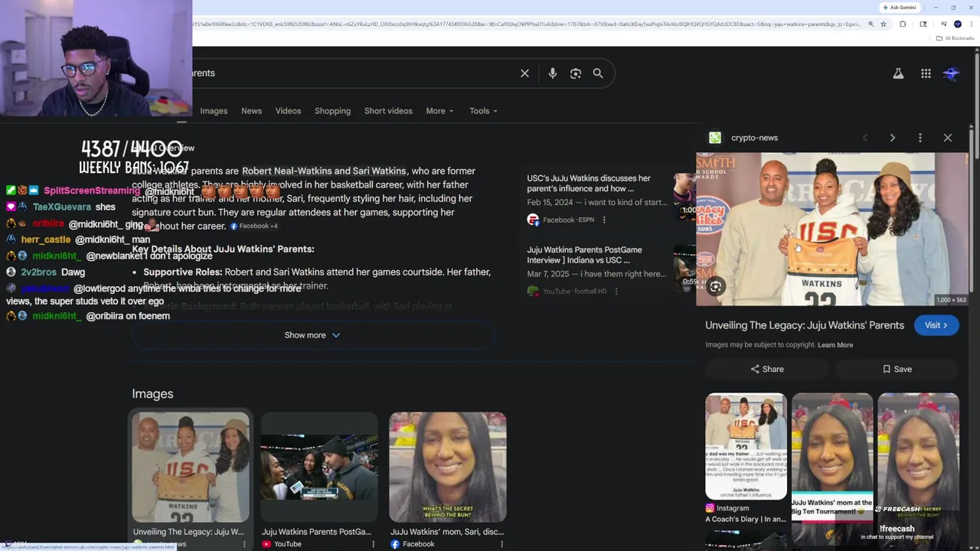
Task: Click the search query input field
Action: coord(352,73)
